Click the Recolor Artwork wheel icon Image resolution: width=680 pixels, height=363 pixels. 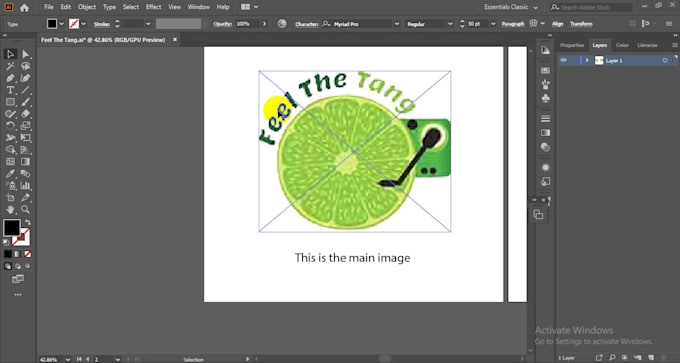pos(282,24)
